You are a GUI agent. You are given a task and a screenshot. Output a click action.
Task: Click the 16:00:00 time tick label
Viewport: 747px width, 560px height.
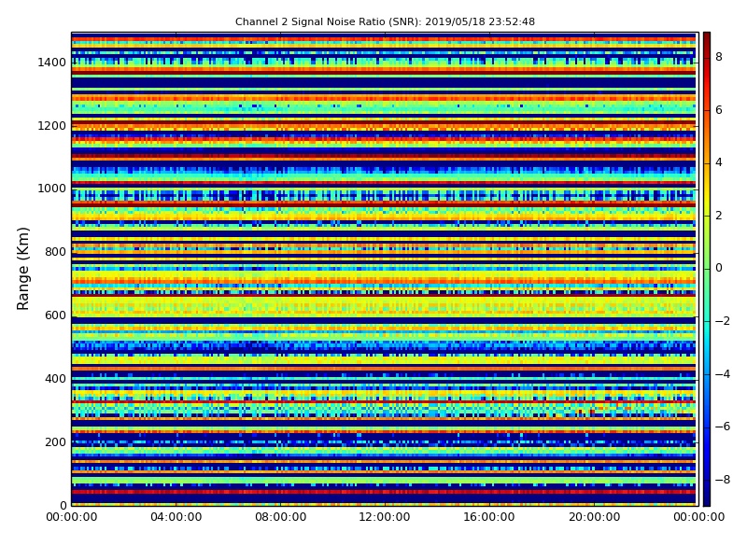(x=489, y=517)
